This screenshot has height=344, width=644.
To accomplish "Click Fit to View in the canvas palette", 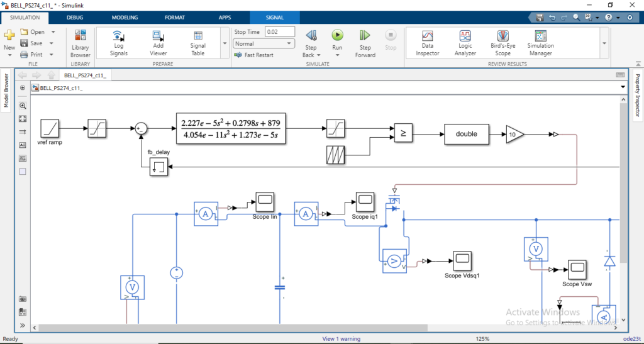I will point(23,119).
